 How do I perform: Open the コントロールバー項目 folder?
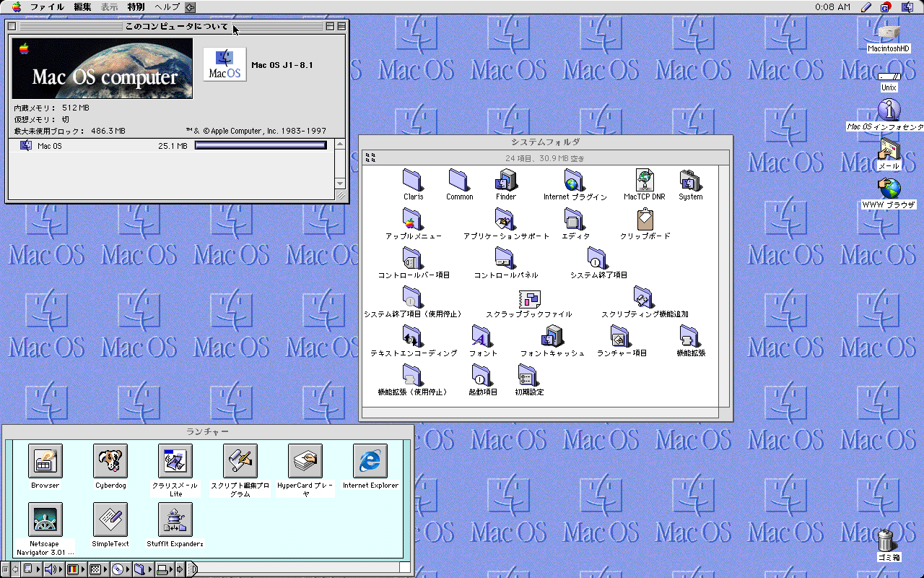coord(413,258)
